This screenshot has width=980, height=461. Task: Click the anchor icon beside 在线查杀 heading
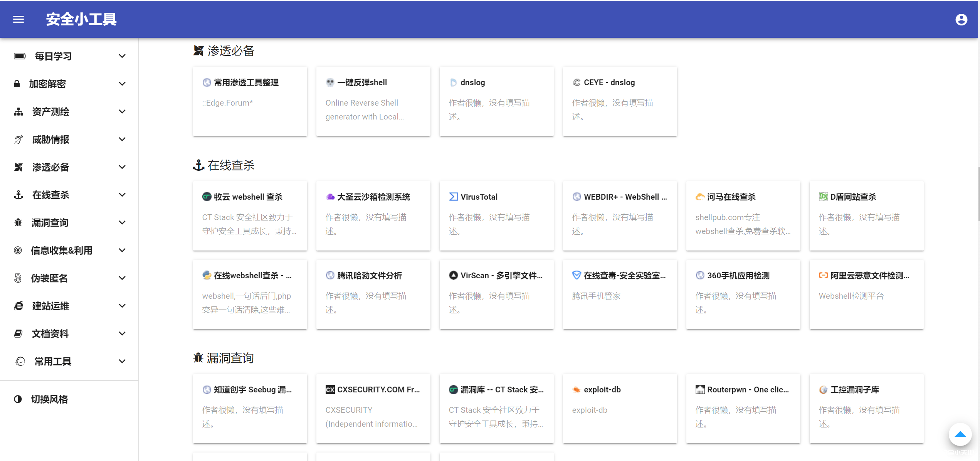(x=198, y=165)
